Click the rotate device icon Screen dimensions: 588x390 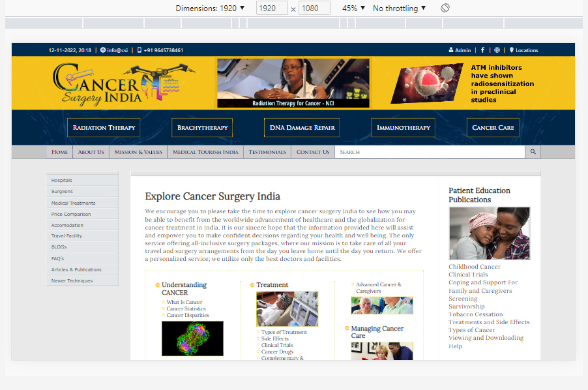[x=445, y=8]
